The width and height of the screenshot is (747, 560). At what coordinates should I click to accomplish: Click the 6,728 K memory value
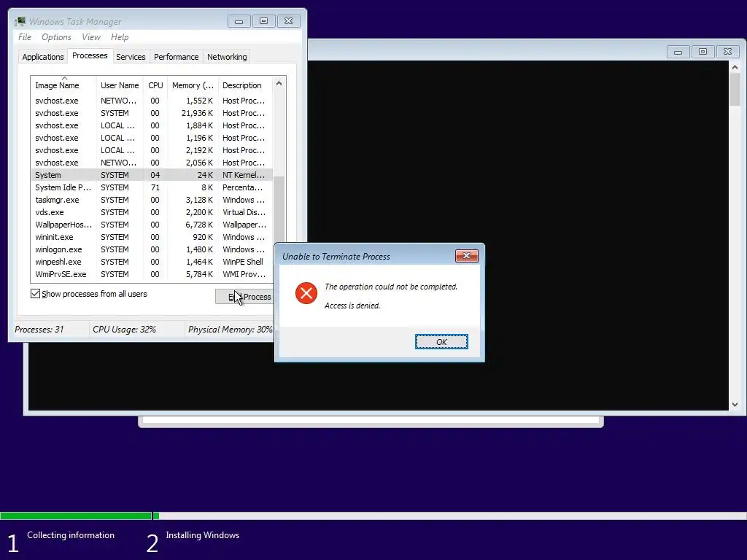click(199, 225)
